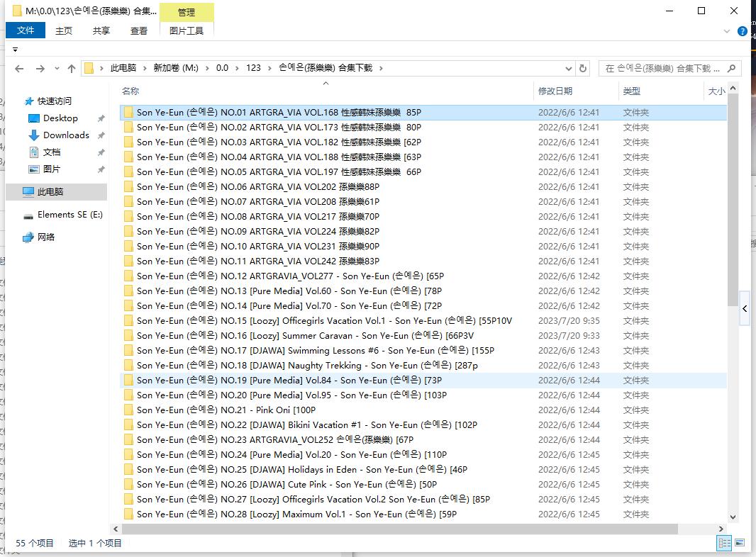Viewport: 756px width, 557px height.
Task: Click the horizontal scrollbar thumb
Action: tap(400, 529)
